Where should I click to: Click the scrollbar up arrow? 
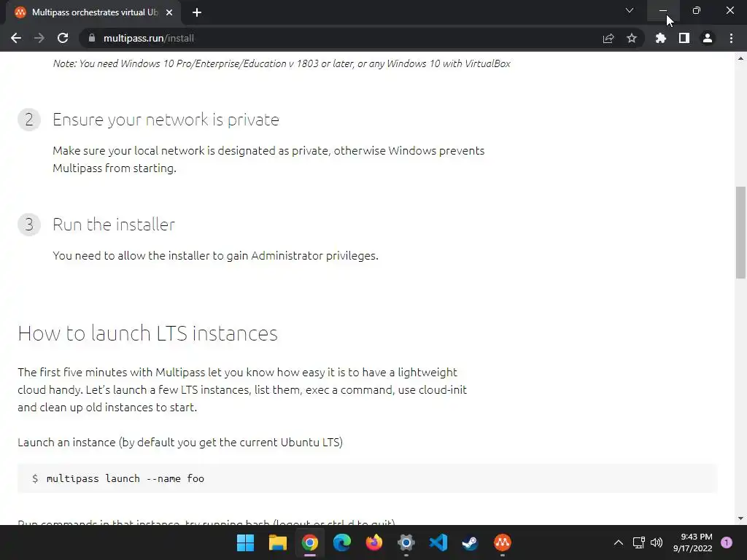coord(740,58)
